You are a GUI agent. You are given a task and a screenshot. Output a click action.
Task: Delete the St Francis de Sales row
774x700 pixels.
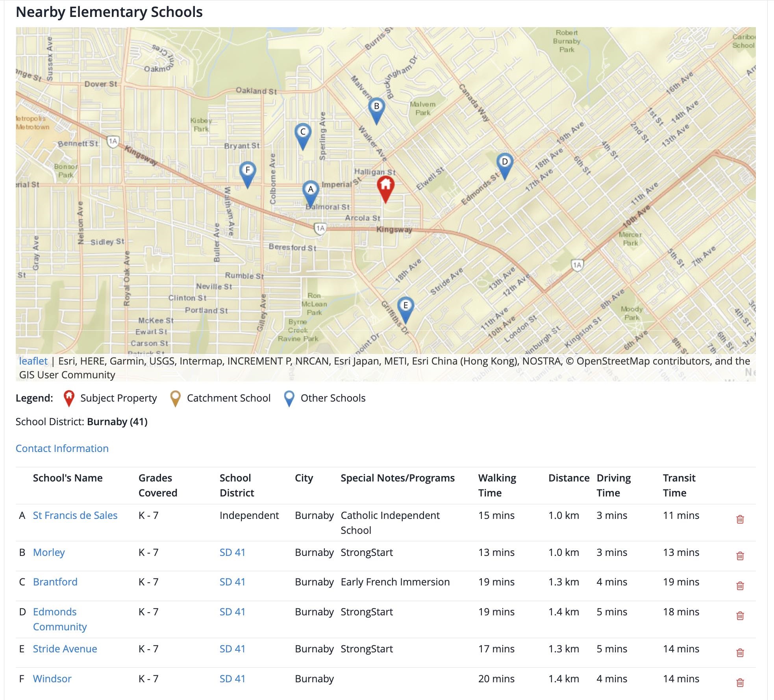tap(740, 519)
